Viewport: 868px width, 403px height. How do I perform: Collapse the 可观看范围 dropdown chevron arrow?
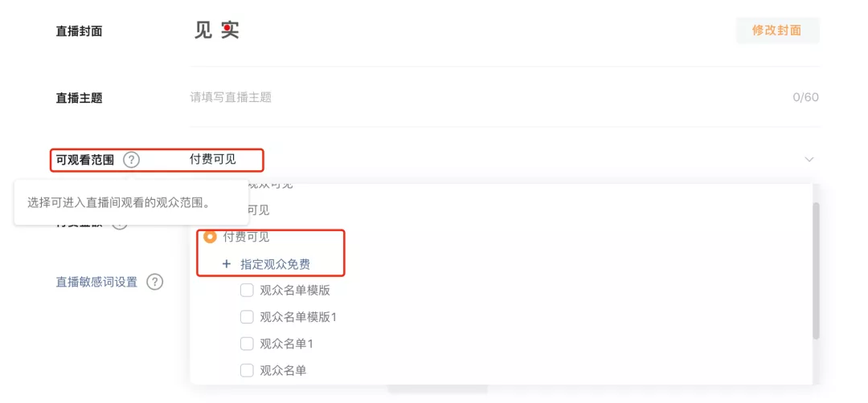pos(809,160)
